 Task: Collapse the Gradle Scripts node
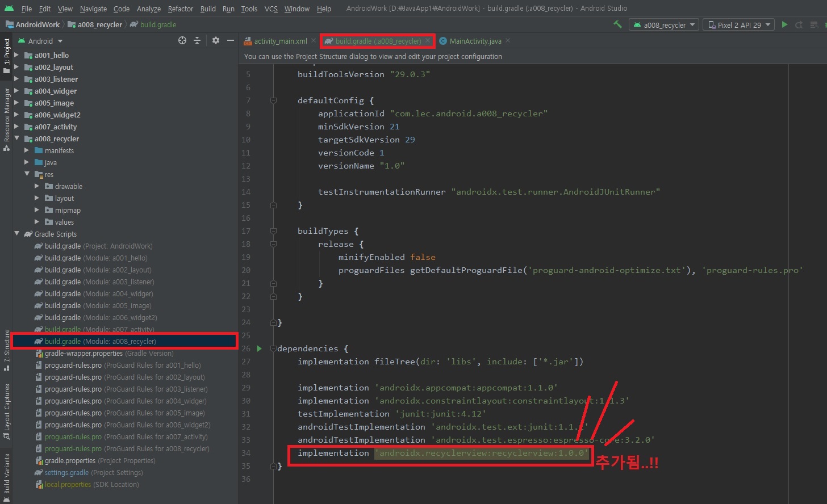(x=16, y=234)
